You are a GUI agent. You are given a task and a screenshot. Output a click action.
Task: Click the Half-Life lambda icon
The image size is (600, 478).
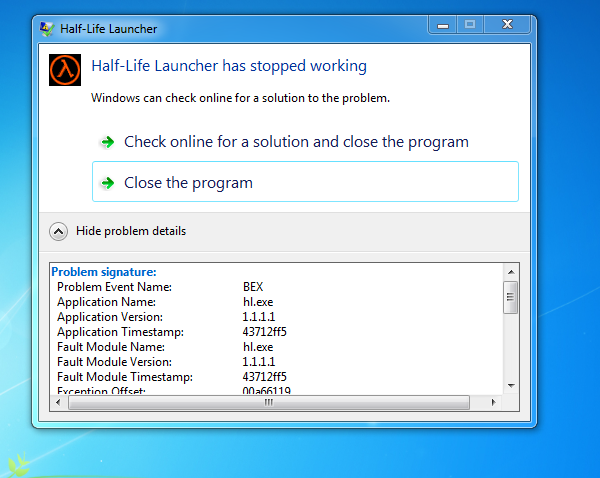(65, 70)
